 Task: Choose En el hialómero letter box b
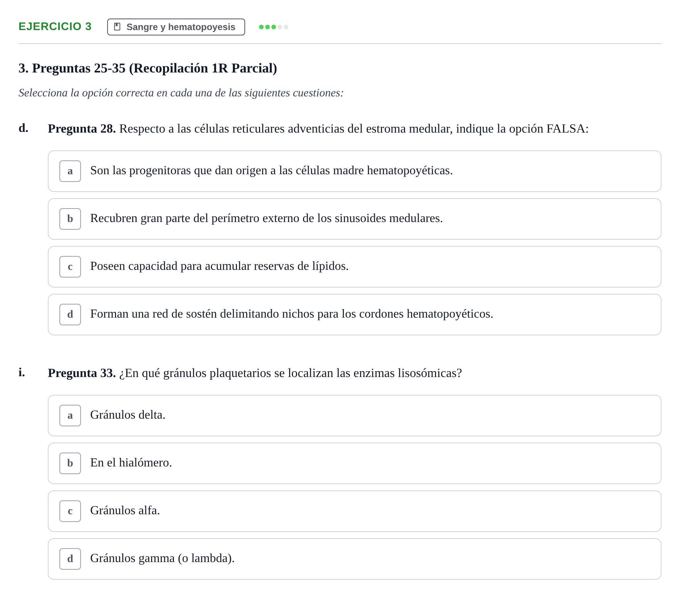tap(70, 463)
